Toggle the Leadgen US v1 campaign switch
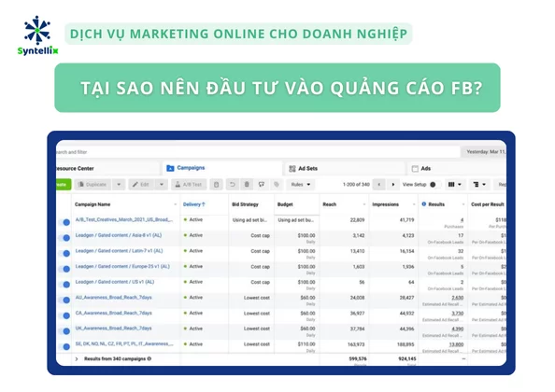555x392 pixels. (64, 285)
